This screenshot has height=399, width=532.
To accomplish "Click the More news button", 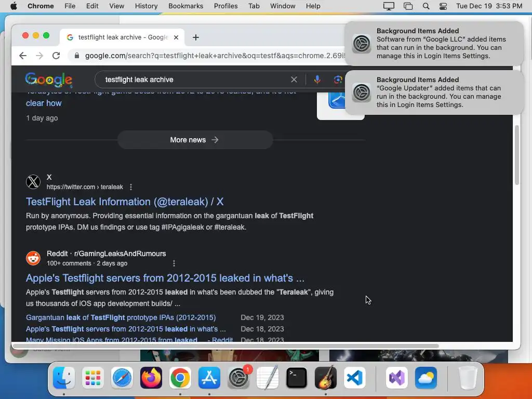I will point(195,140).
